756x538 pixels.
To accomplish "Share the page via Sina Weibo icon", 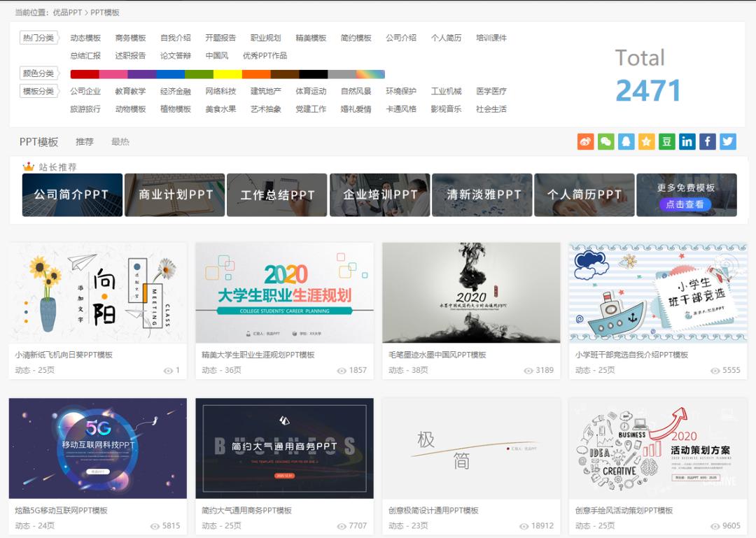I will pos(585,141).
